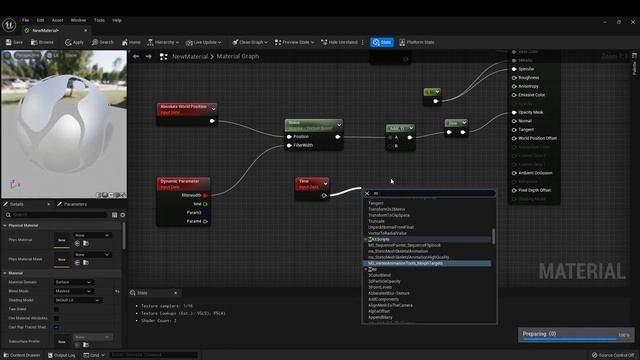The width and height of the screenshot is (640, 360).
Task: Click the Browse toolbar icon
Action: (x=42, y=42)
